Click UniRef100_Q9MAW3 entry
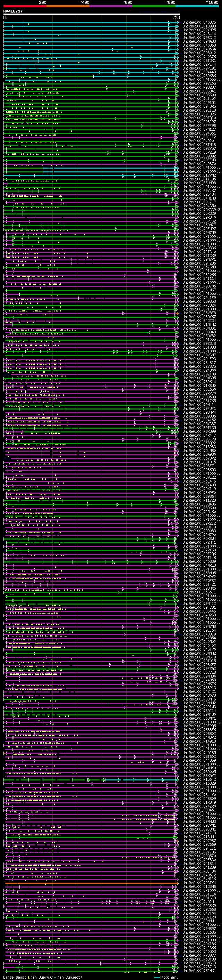This screenshot has height=980, width=222. click(199, 41)
